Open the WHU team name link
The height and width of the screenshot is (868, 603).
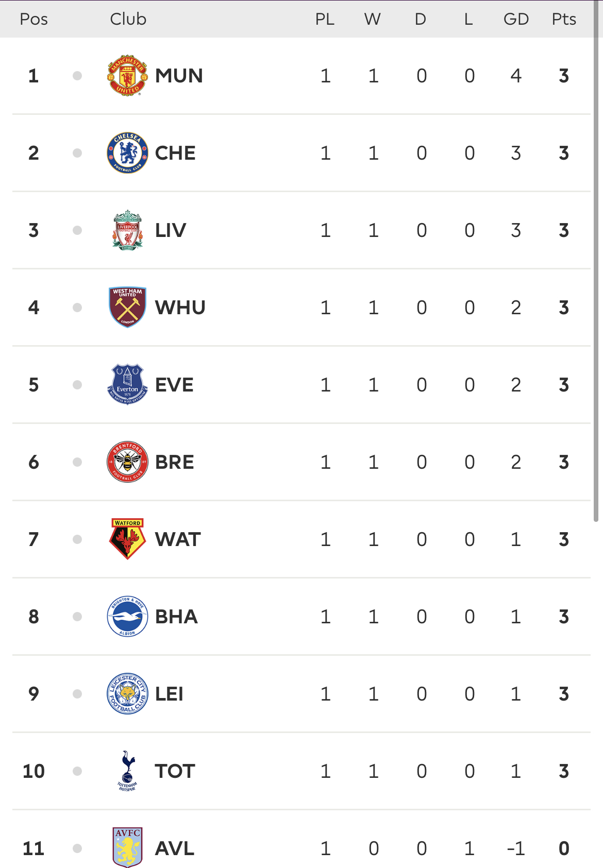click(x=180, y=308)
